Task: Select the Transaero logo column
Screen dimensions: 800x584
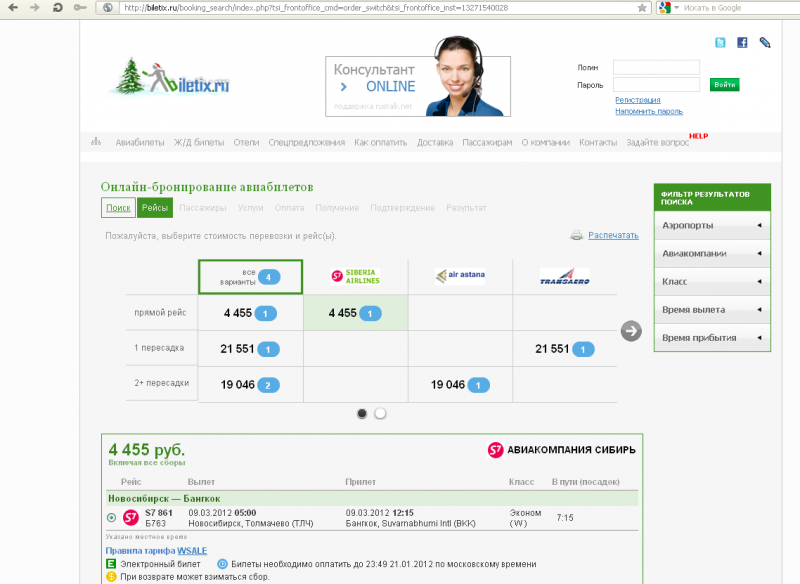Action: coord(565,276)
